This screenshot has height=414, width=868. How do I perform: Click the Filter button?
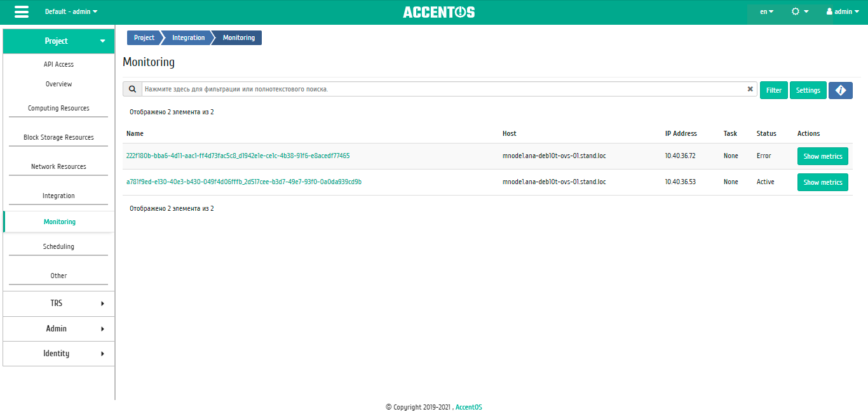coord(774,90)
